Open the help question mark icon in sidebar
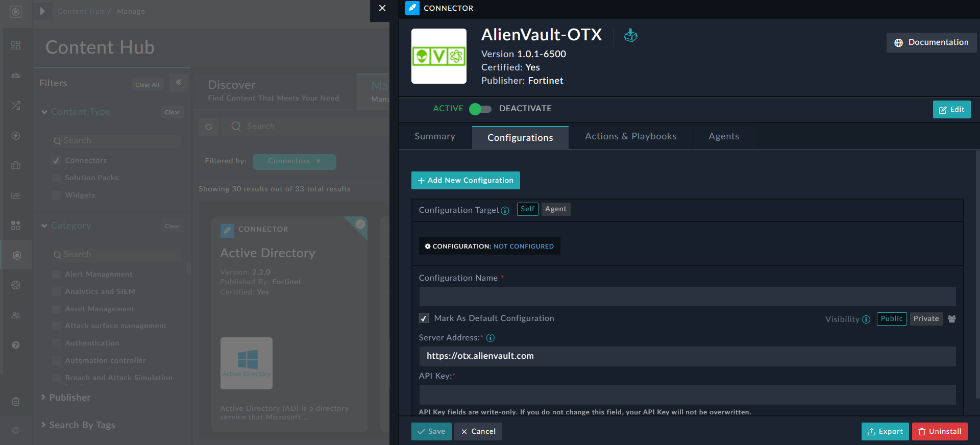This screenshot has width=980, height=445. 16,345
